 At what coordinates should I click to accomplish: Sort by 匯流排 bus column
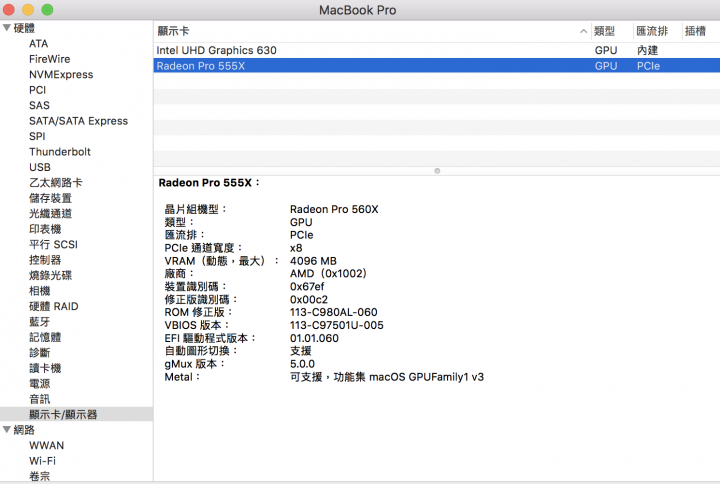[x=652, y=31]
